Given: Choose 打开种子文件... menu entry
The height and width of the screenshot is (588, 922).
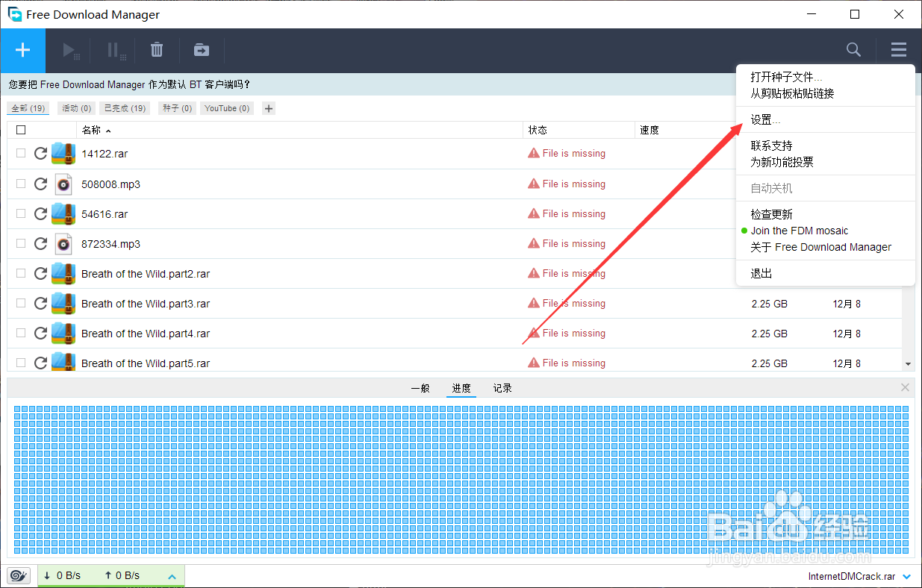Looking at the screenshot, I should [786, 77].
